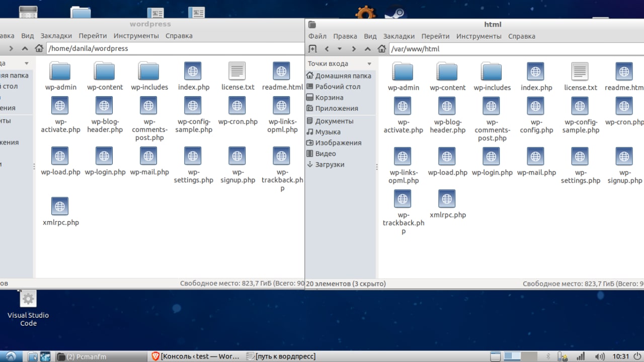
Task: Go up one folder in html window
Action: 368,49
